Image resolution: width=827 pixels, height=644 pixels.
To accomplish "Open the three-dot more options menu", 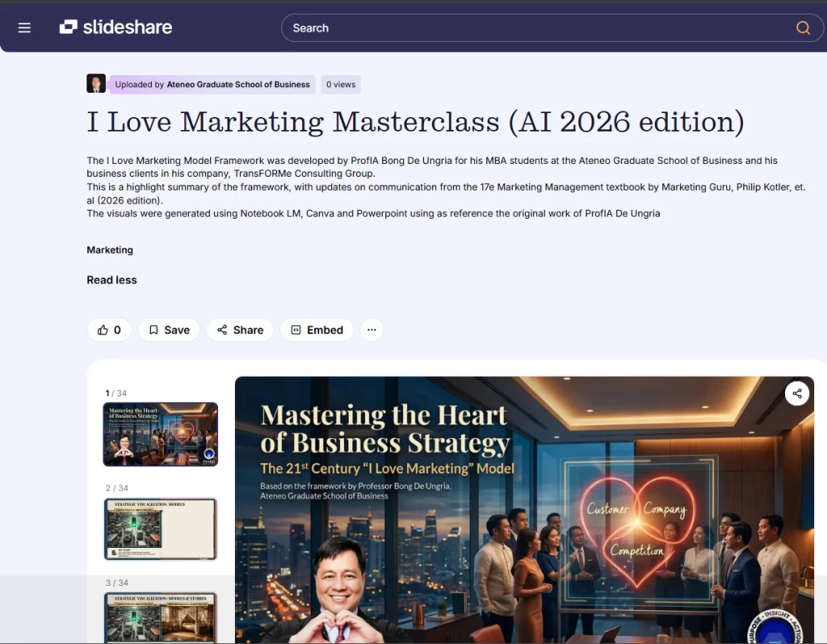I will tap(372, 330).
